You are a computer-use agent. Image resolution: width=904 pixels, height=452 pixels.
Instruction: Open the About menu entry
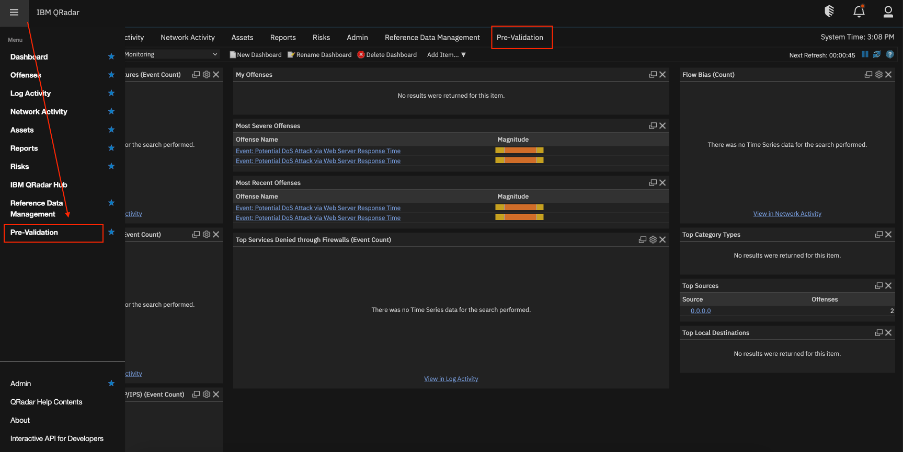point(20,420)
